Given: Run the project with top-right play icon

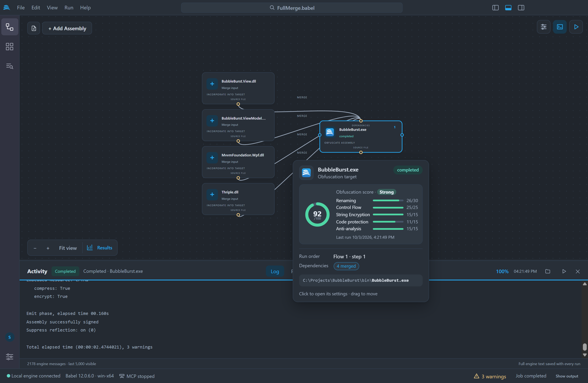Looking at the screenshot, I should [x=576, y=27].
